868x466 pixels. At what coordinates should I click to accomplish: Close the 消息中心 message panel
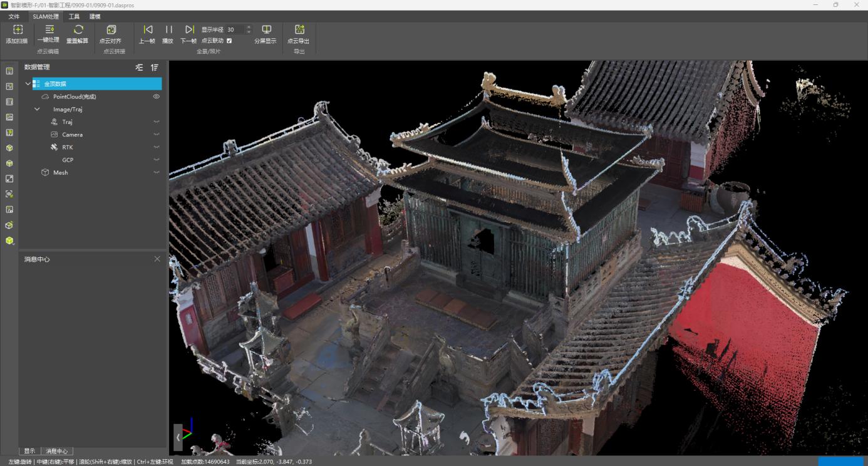pos(157,259)
